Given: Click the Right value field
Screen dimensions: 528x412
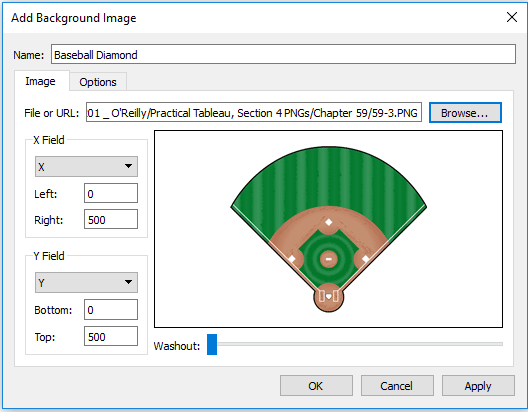Looking at the screenshot, I should pyautogui.click(x=111, y=219).
